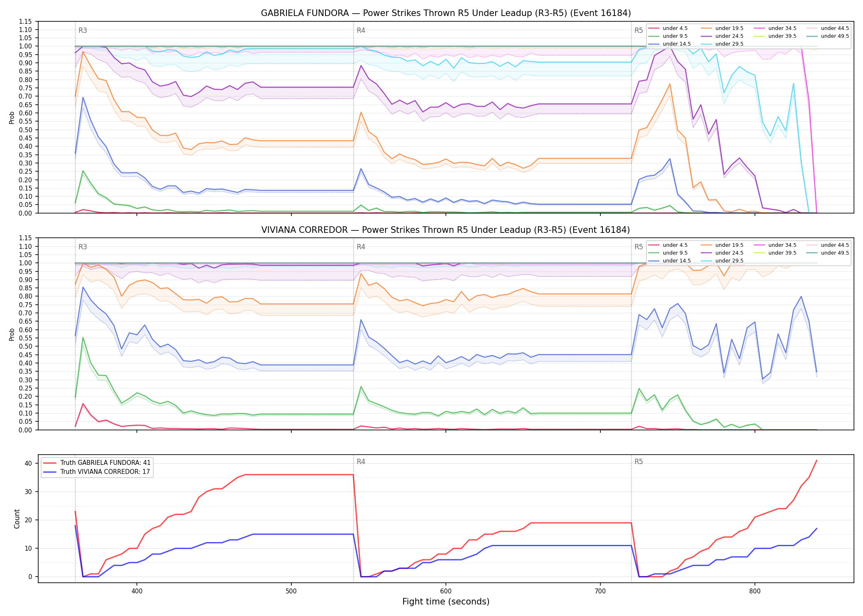Click the 800 tick on the time axis
This screenshot has width=863, height=616.
click(755, 591)
